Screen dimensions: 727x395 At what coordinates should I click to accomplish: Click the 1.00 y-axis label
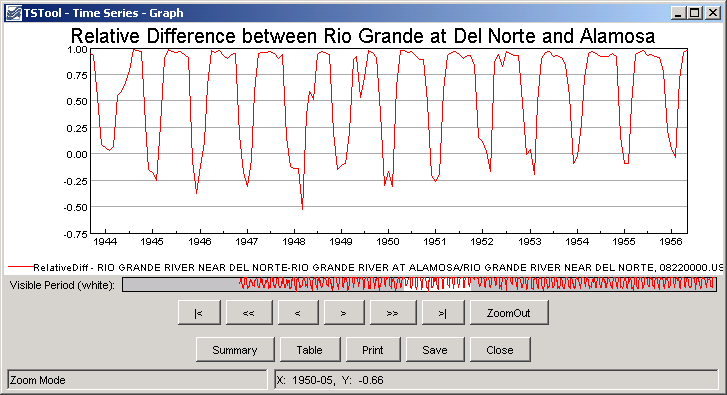click(77, 50)
